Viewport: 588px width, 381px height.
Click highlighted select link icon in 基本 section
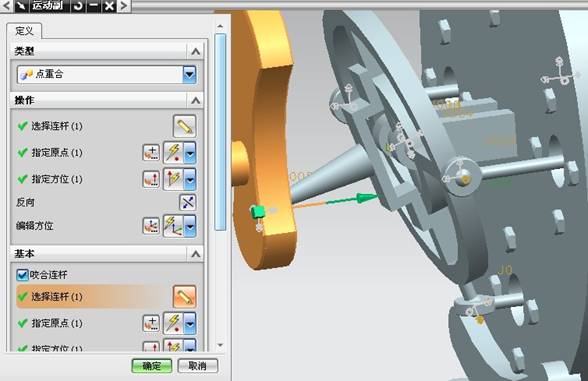pyautogui.click(x=184, y=297)
